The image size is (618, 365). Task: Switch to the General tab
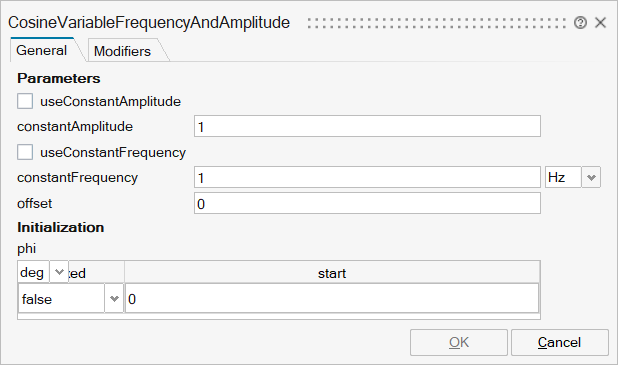pyautogui.click(x=42, y=50)
